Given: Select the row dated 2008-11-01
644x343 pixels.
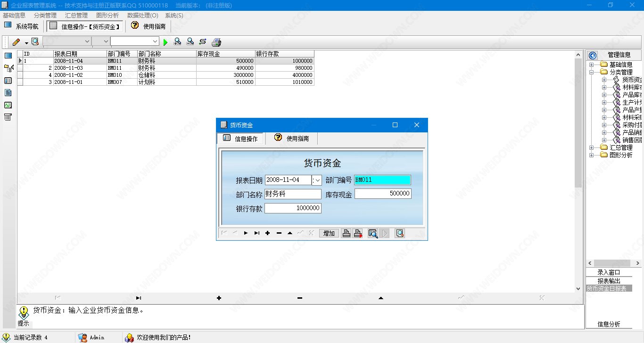Looking at the screenshot, I should [x=166, y=82].
